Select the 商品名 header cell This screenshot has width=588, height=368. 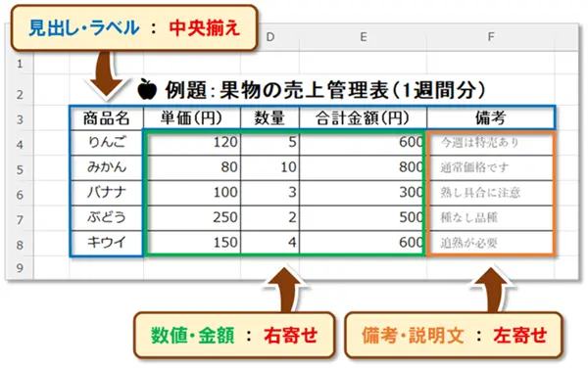click(107, 117)
